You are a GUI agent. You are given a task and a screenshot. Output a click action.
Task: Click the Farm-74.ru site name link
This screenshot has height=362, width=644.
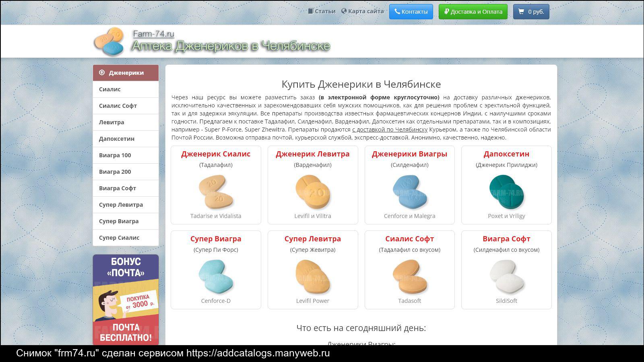(153, 34)
